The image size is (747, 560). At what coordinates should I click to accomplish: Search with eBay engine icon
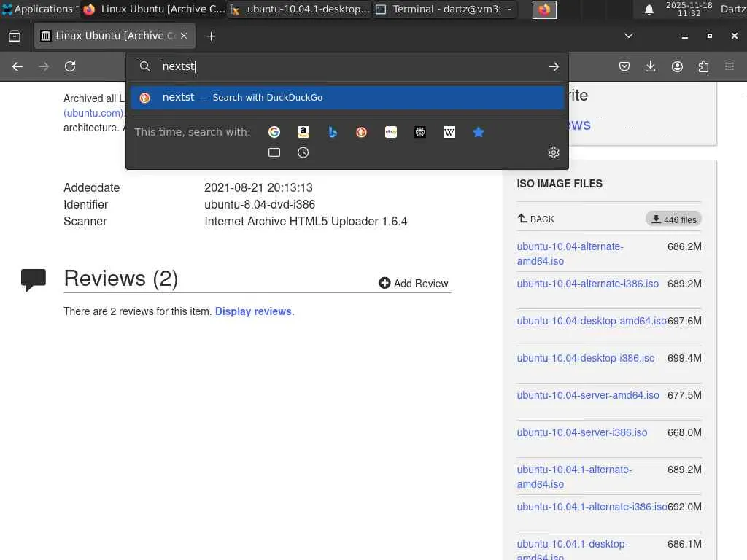point(391,132)
